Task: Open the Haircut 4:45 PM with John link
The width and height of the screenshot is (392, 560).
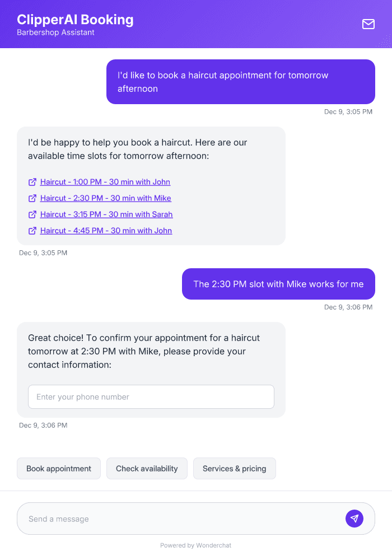Action: [105, 231]
